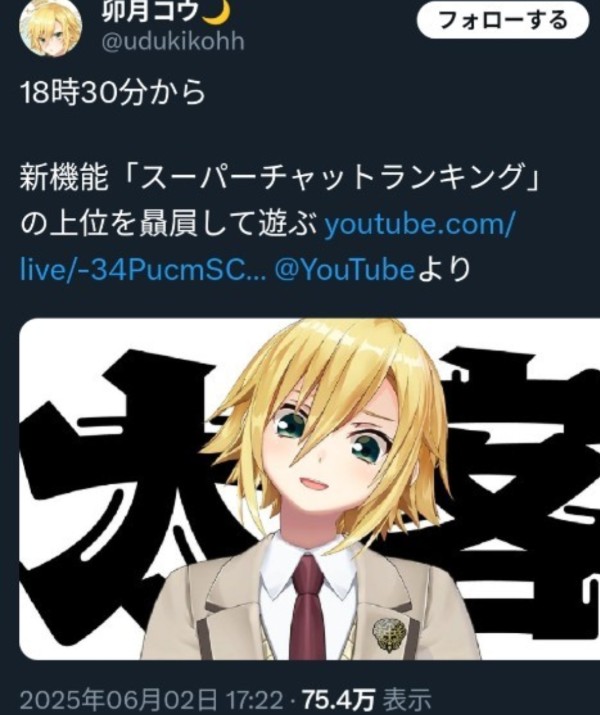Image resolution: width=600 pixels, height=715 pixels.
Task: Follow the live/-34PucmSC... link line
Action: 143,270
